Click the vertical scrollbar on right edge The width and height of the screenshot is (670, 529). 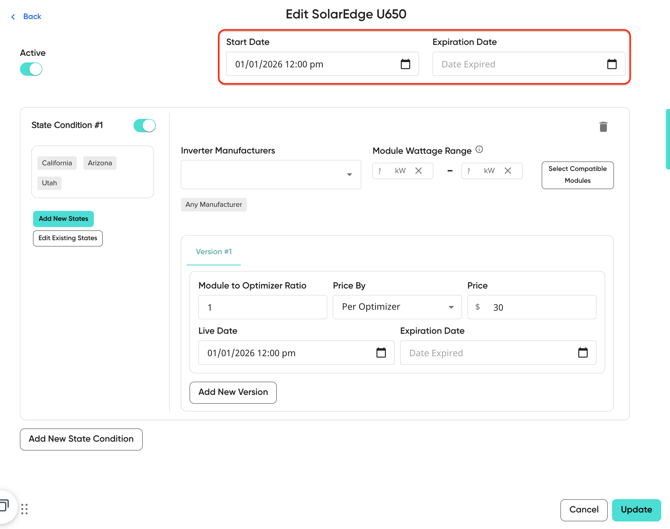[x=667, y=139]
